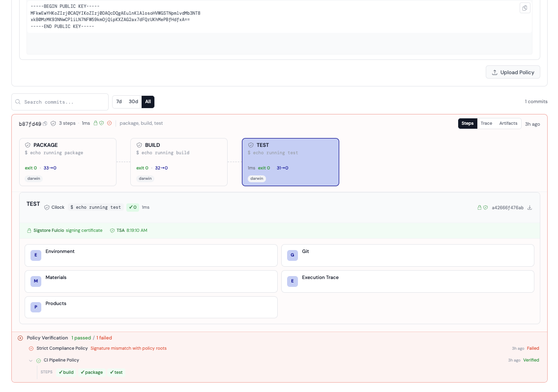Click the Failed status label

(x=533, y=349)
